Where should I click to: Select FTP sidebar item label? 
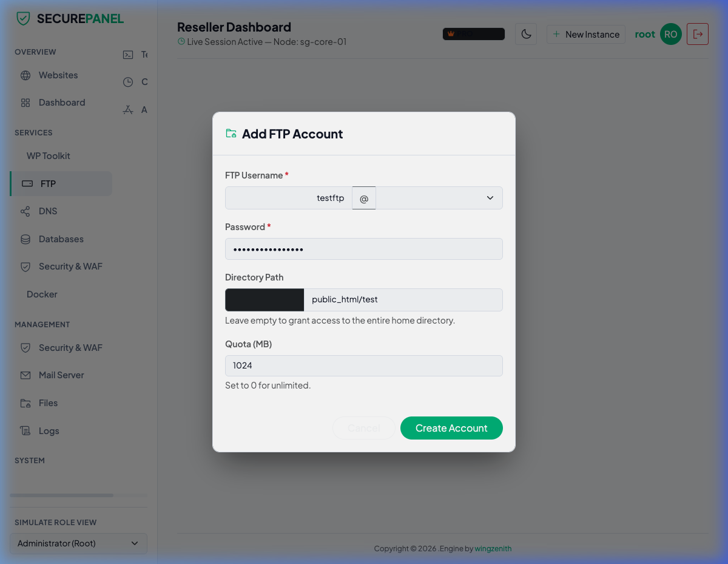tap(48, 183)
